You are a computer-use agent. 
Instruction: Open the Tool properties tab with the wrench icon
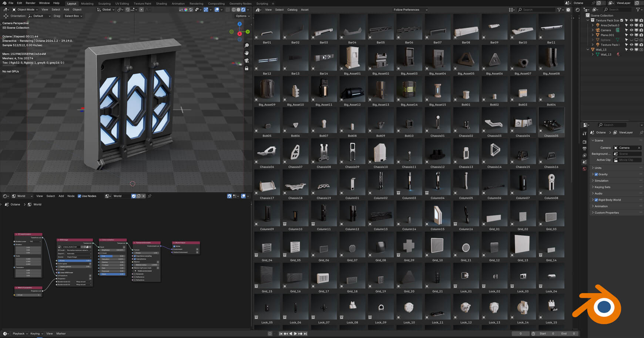tap(584, 133)
